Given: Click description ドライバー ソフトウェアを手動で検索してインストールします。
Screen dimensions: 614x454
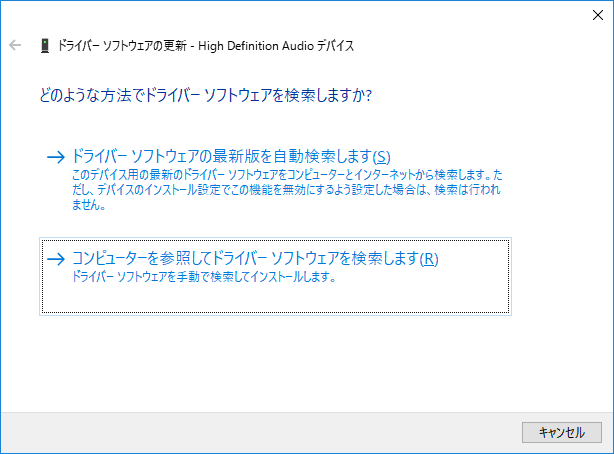Looking at the screenshot, I should tap(204, 277).
